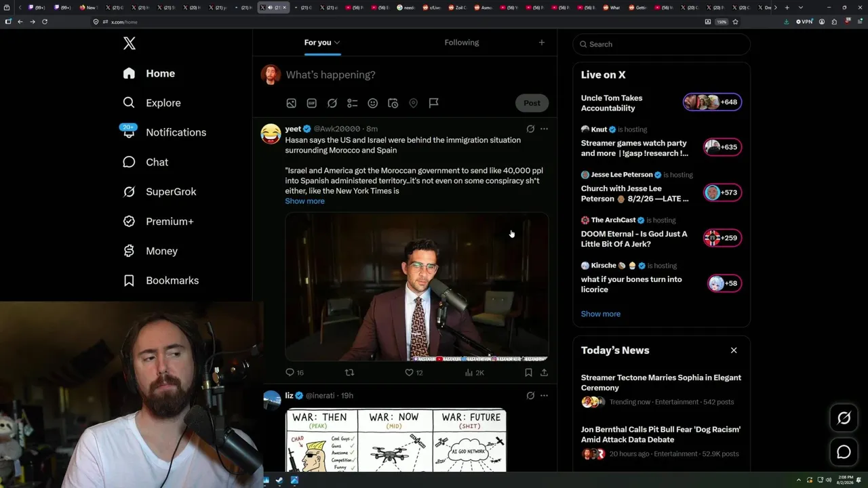Open SuperGrok from the sidebar

pyautogui.click(x=159, y=192)
